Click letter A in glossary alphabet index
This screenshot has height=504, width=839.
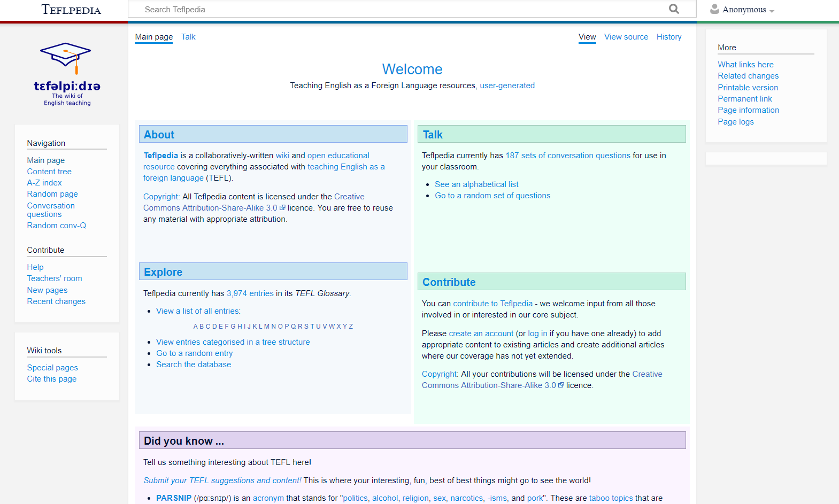[x=195, y=327]
